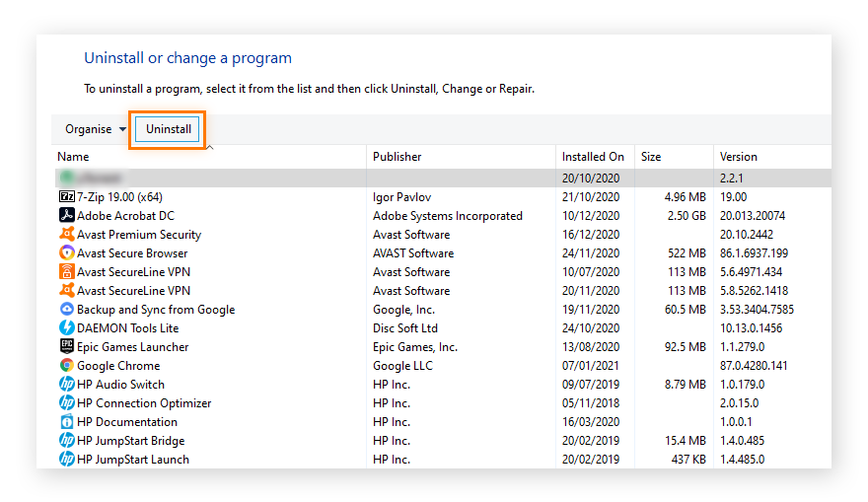Select Adobe Acrobat DC entry
Screen dimensions: 868x502
coord(443,215)
